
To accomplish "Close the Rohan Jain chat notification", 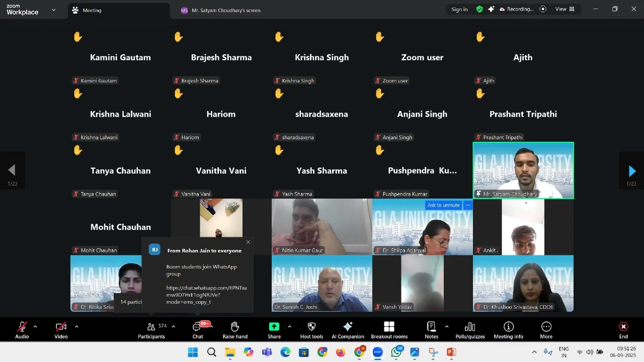I will [248, 242].
